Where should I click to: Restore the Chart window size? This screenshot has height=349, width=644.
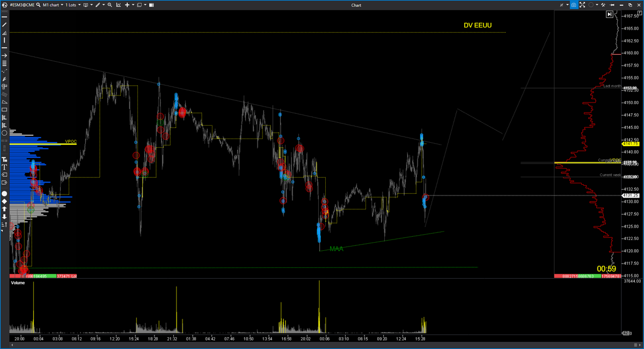(x=630, y=5)
